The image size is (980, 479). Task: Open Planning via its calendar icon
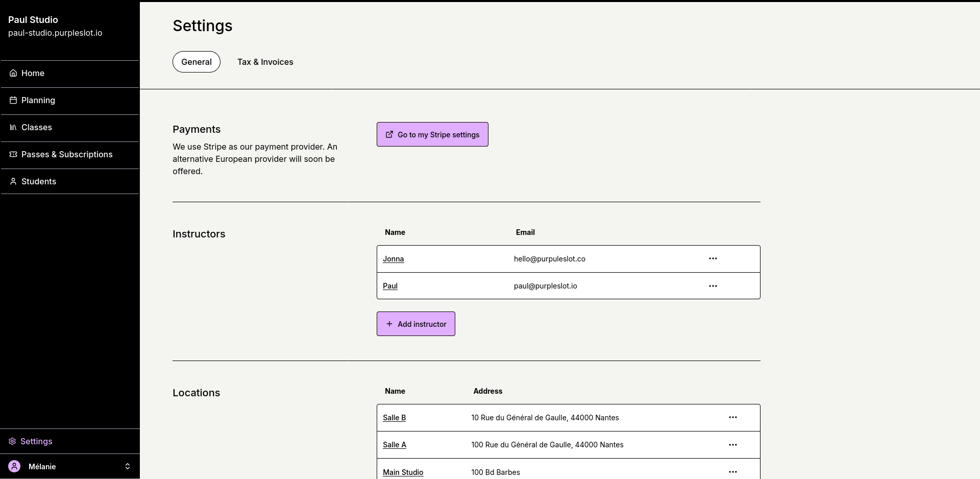[x=12, y=100]
